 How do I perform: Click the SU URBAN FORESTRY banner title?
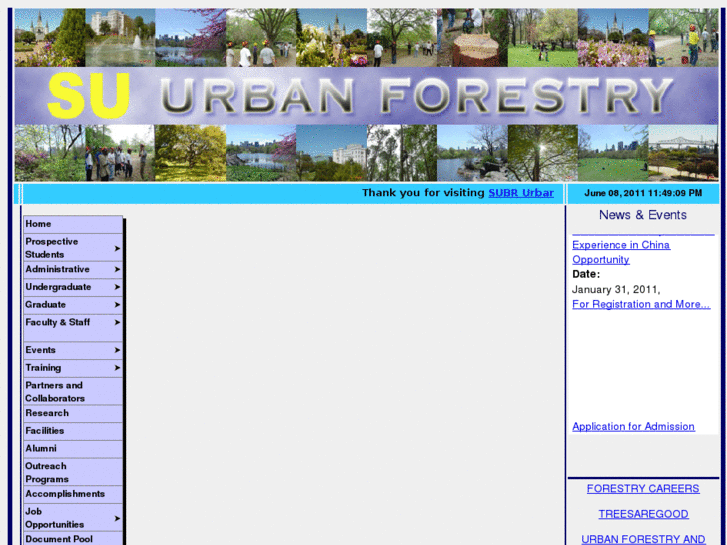[x=366, y=96]
